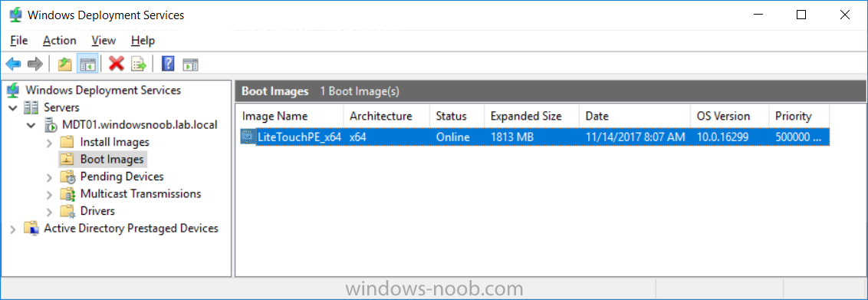Image resolution: width=868 pixels, height=300 pixels.
Task: Expand the Multicast Transmissions node
Action: [49, 194]
